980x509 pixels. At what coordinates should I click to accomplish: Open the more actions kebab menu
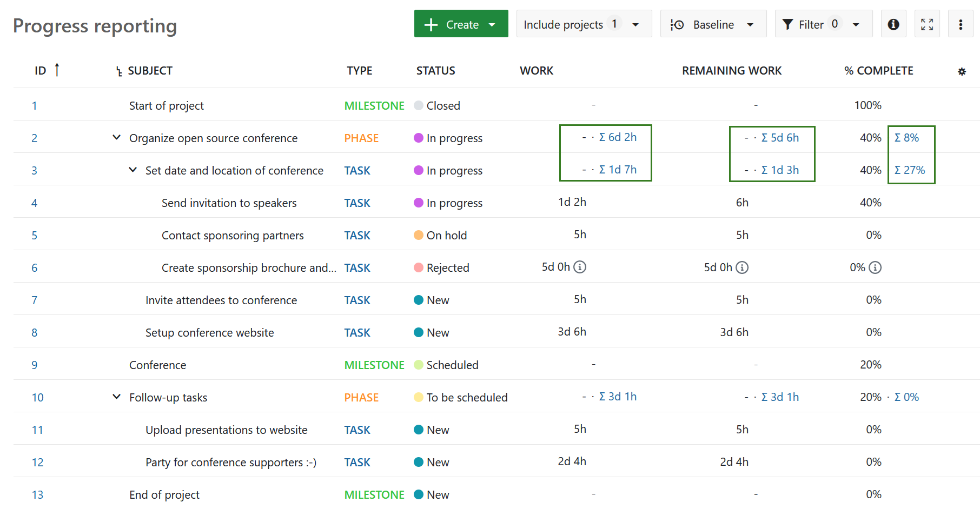pyautogui.click(x=961, y=24)
